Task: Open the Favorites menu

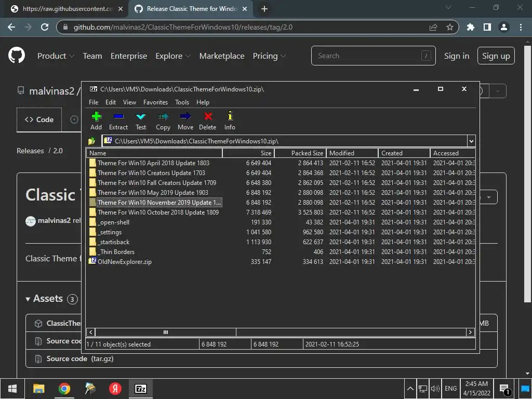Action: click(155, 102)
